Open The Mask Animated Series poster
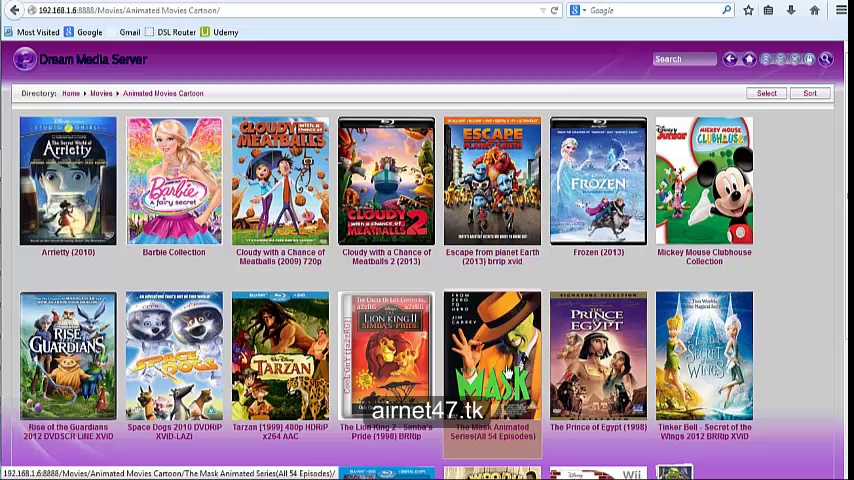 click(x=492, y=355)
